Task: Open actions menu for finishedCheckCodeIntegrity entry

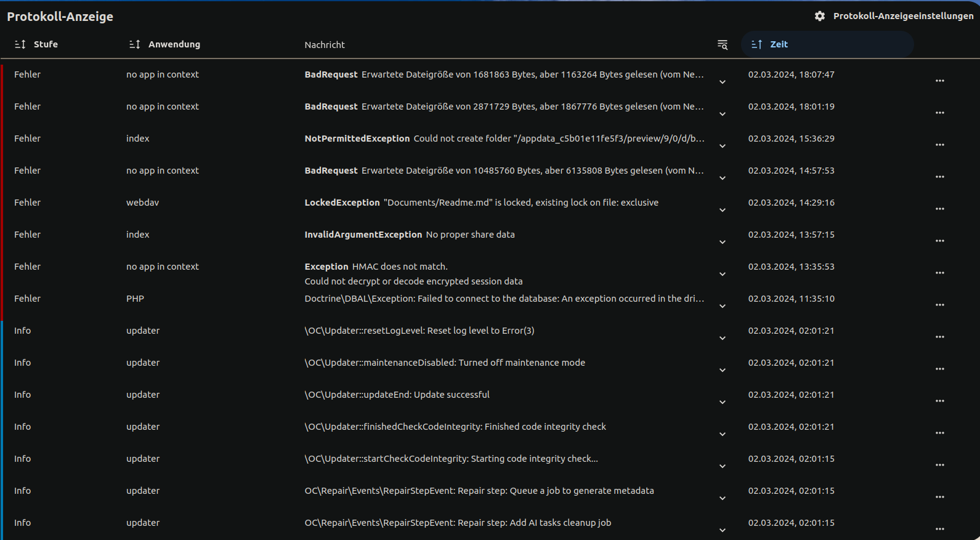Action: 940,433
